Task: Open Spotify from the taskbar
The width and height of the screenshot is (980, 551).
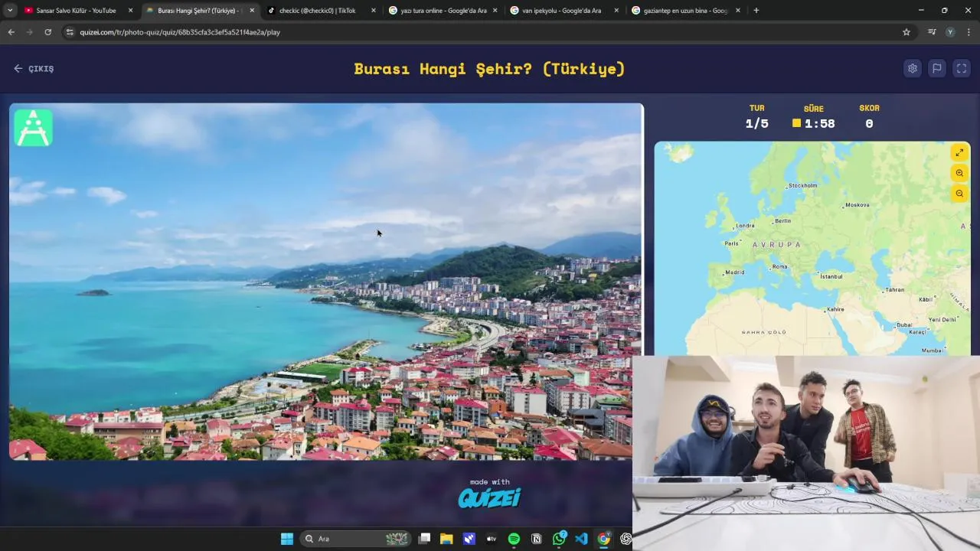Action: click(x=514, y=539)
